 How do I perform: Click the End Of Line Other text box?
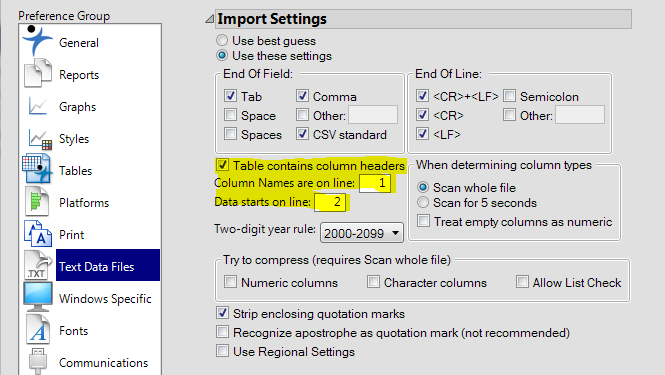click(580, 115)
